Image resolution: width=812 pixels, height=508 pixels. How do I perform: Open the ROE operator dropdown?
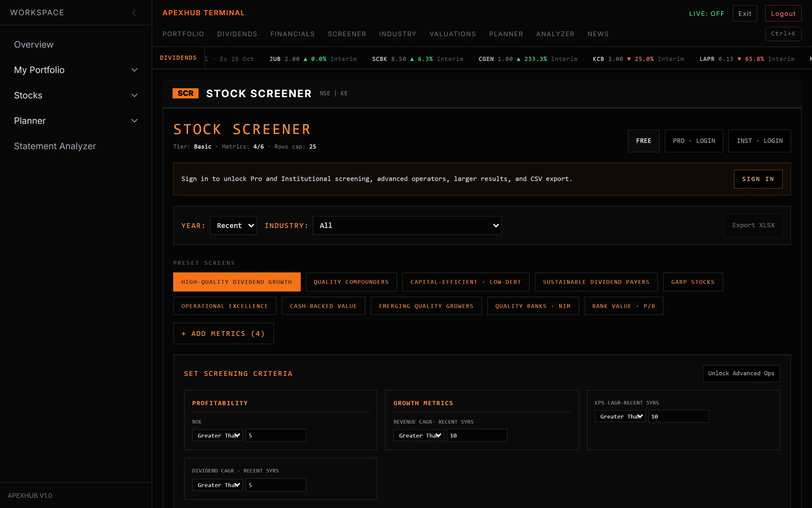[217, 435]
